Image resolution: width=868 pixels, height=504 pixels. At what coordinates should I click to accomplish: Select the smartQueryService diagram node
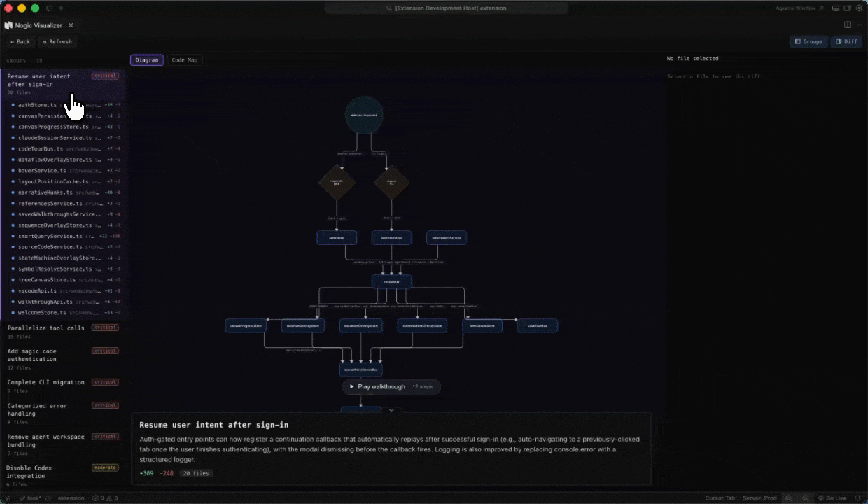[447, 238]
